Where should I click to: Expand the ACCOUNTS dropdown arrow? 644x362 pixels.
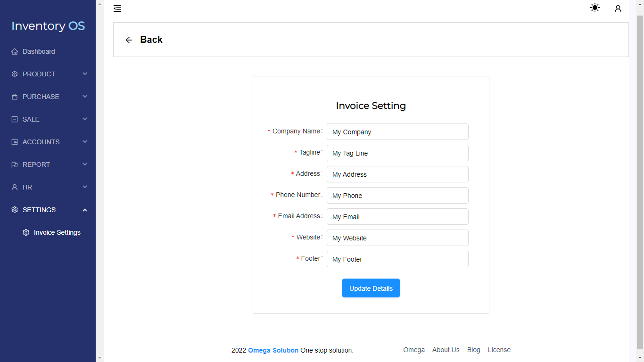[x=84, y=142]
